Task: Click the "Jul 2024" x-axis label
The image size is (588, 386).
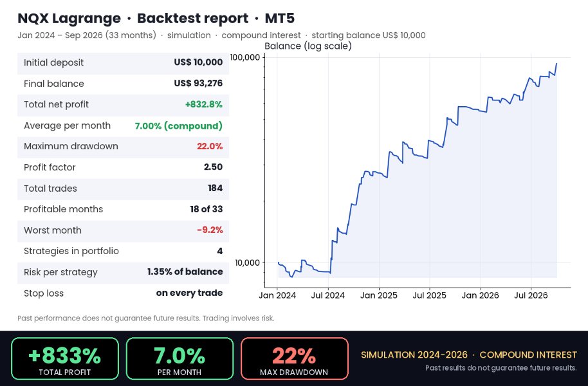Action: point(327,295)
